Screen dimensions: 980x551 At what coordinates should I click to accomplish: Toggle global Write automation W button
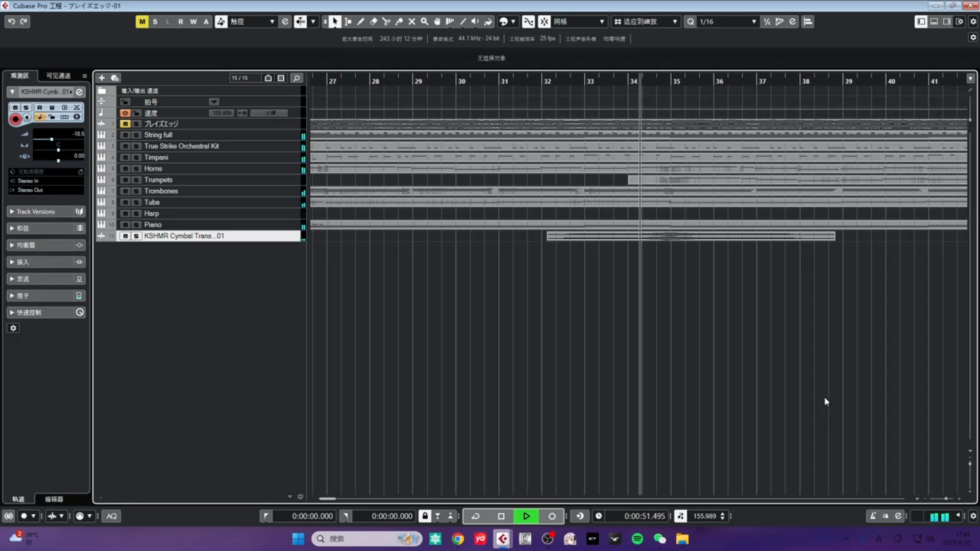tap(193, 21)
